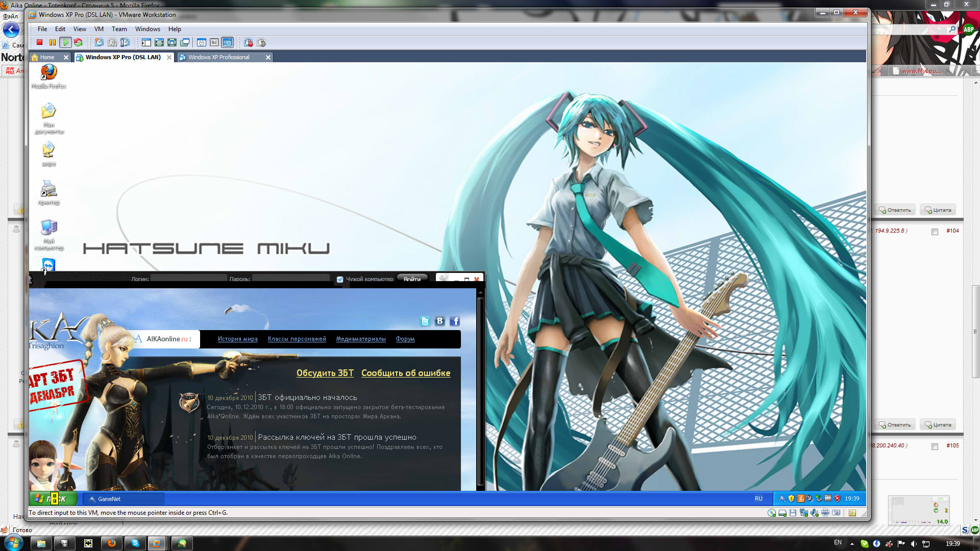Toggle the 'Чужой компьютер' checkbox
Image resolution: width=980 pixels, height=551 pixels.
pyautogui.click(x=340, y=279)
